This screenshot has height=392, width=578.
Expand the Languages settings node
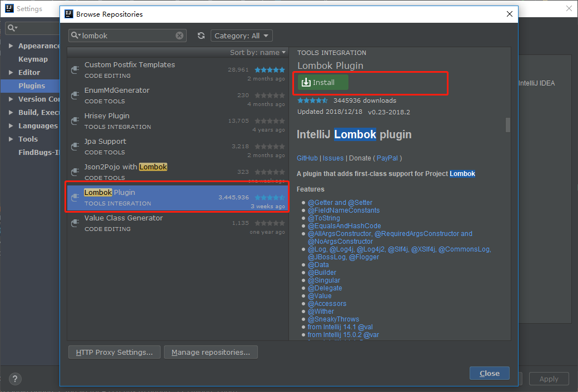[11, 125]
